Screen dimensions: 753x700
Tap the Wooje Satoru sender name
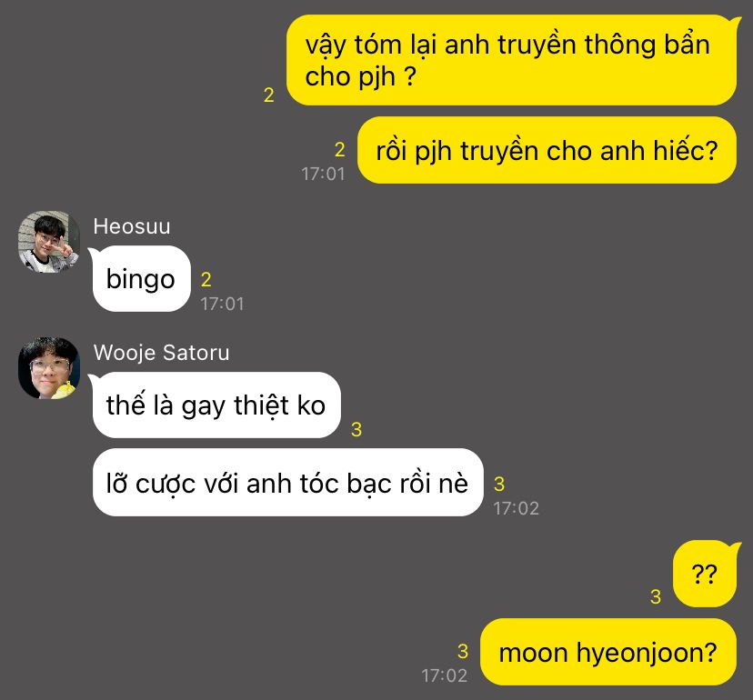[161, 353]
